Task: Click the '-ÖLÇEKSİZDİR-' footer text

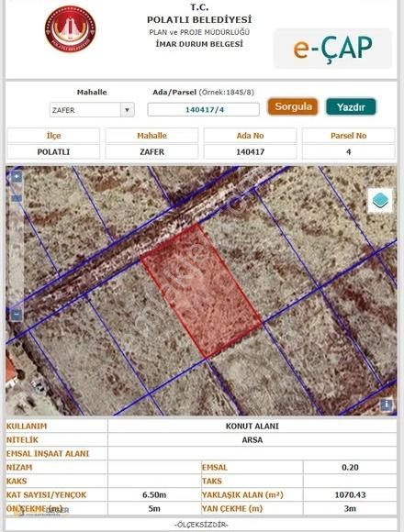Action: tap(201, 525)
